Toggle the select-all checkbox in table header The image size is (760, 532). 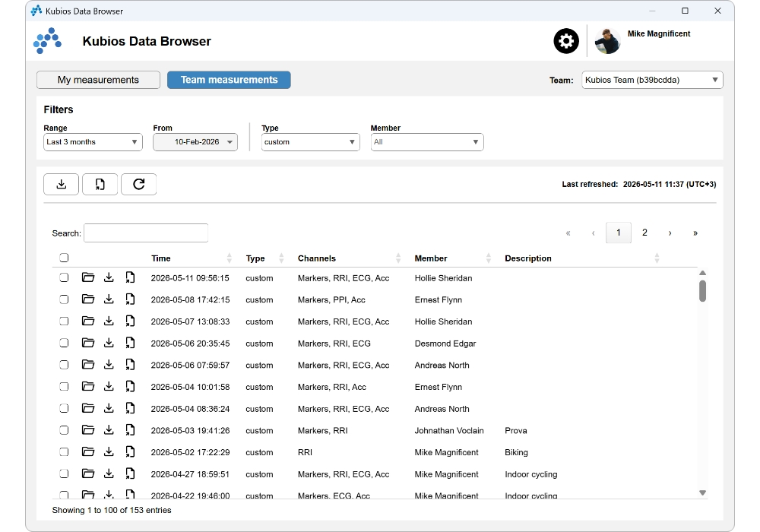point(64,258)
